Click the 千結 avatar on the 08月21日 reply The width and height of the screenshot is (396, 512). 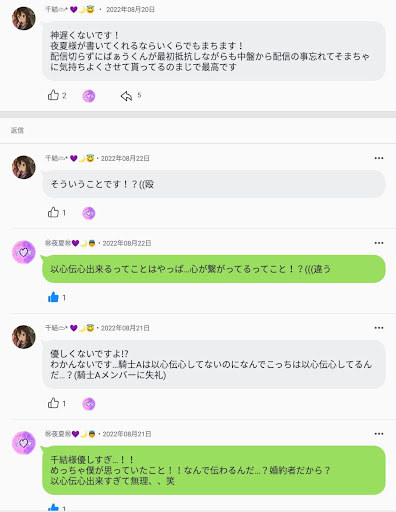click(x=24, y=337)
